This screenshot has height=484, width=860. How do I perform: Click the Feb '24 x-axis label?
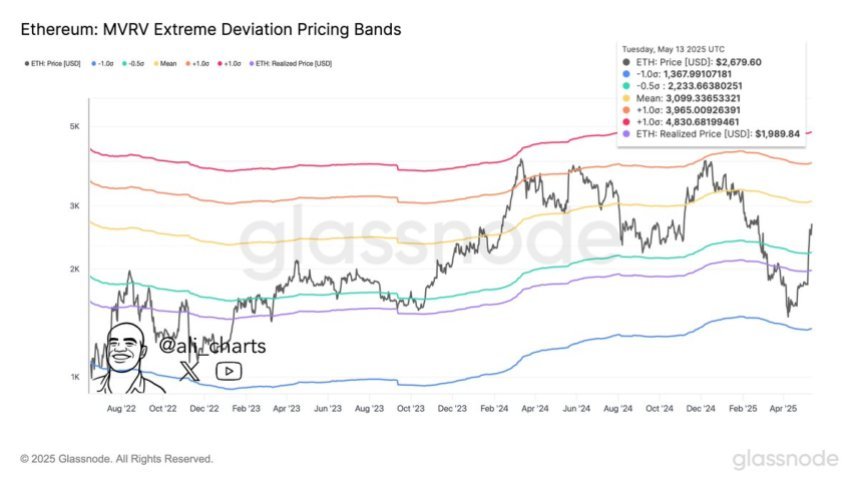coord(494,408)
